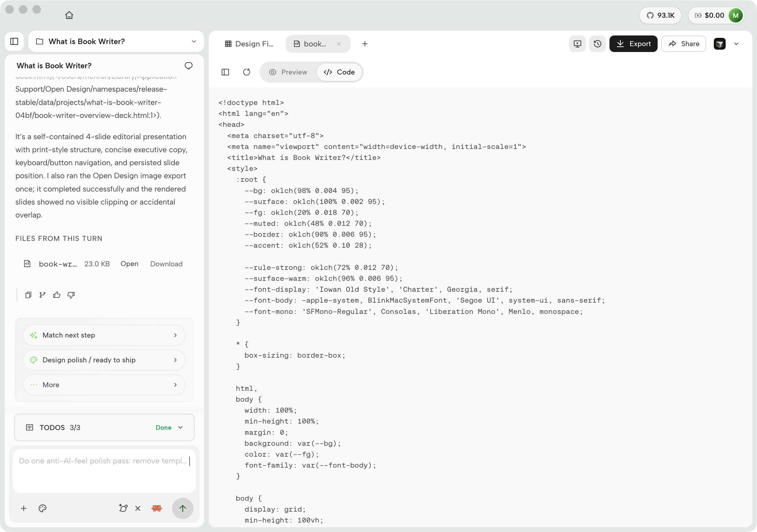Click the palette icon on Design polish
The width and height of the screenshot is (757, 532).
(34, 360)
